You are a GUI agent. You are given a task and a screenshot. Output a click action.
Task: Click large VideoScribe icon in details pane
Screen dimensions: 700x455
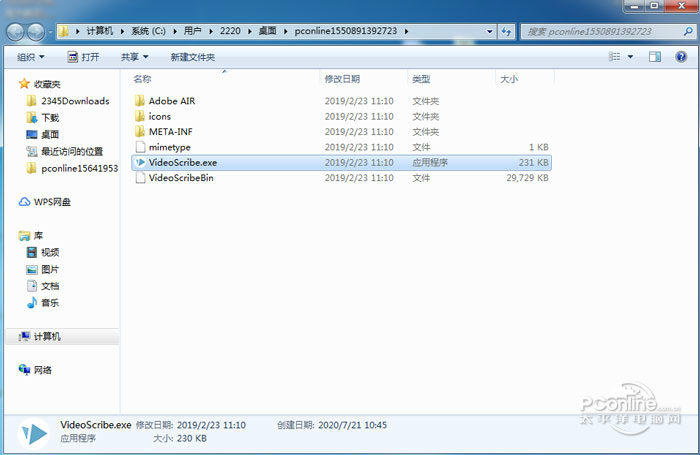34,433
